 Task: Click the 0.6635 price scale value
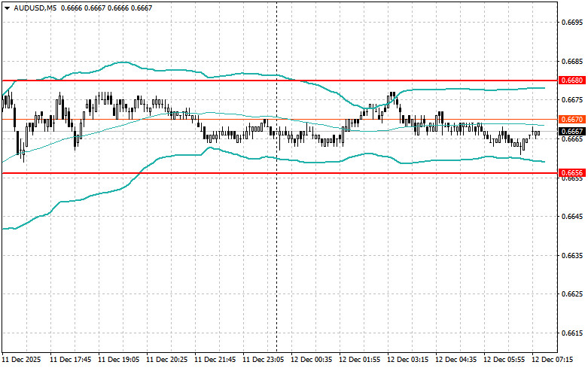(572, 256)
